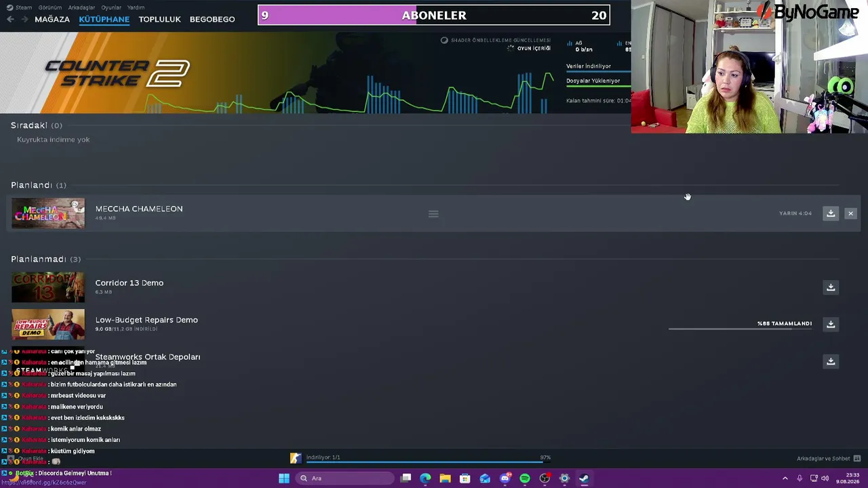
Task: Open the Oyunlar menu
Action: click(x=111, y=7)
